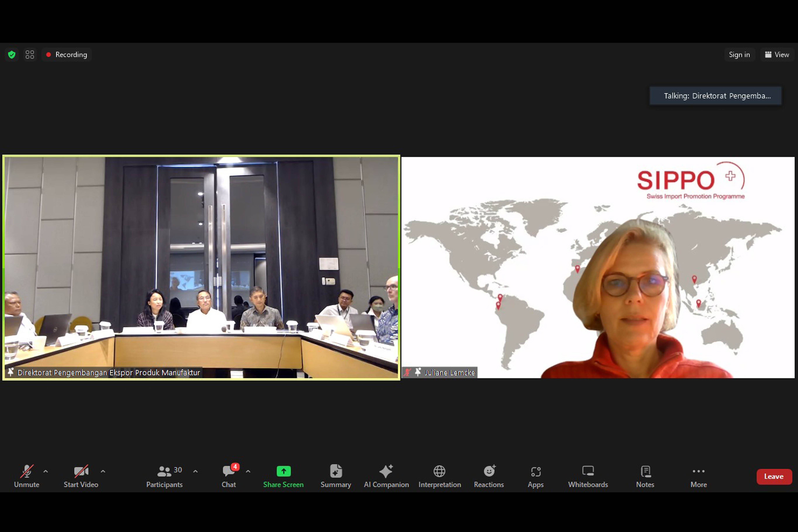Expand audio options arrow beside Unmute
The width and height of the screenshot is (798, 532).
[45, 471]
